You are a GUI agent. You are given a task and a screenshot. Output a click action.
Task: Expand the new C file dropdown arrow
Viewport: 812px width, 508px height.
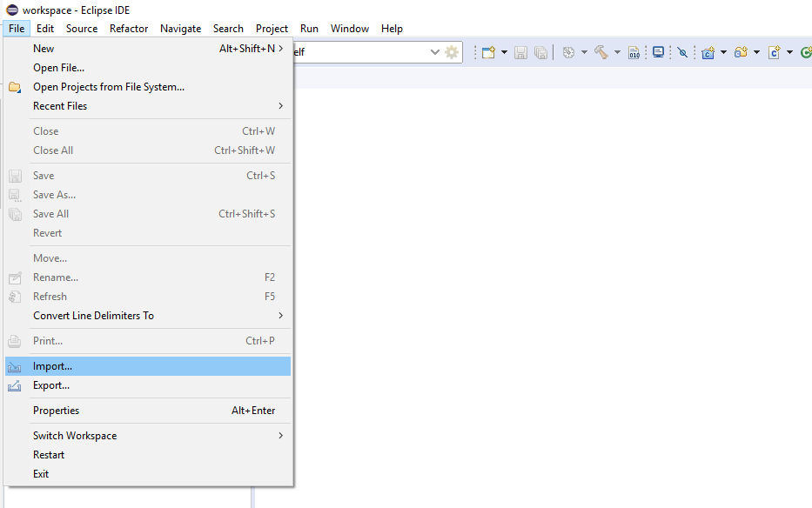coord(789,52)
